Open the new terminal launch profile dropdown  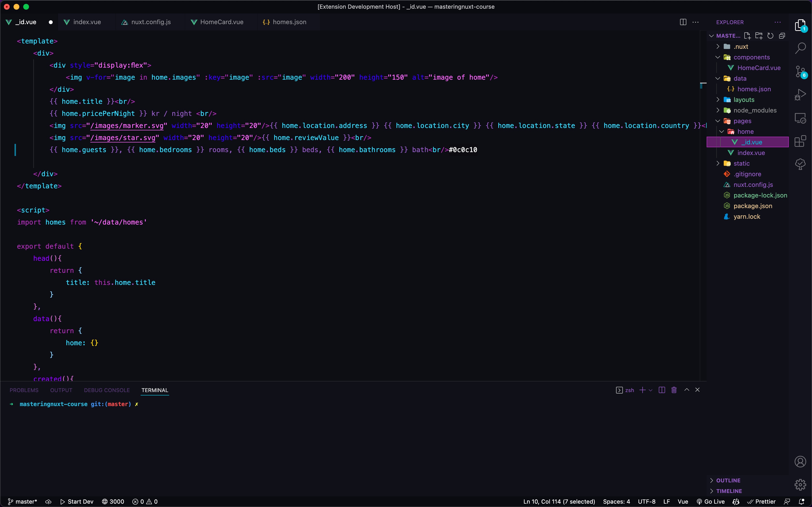[x=651, y=390]
